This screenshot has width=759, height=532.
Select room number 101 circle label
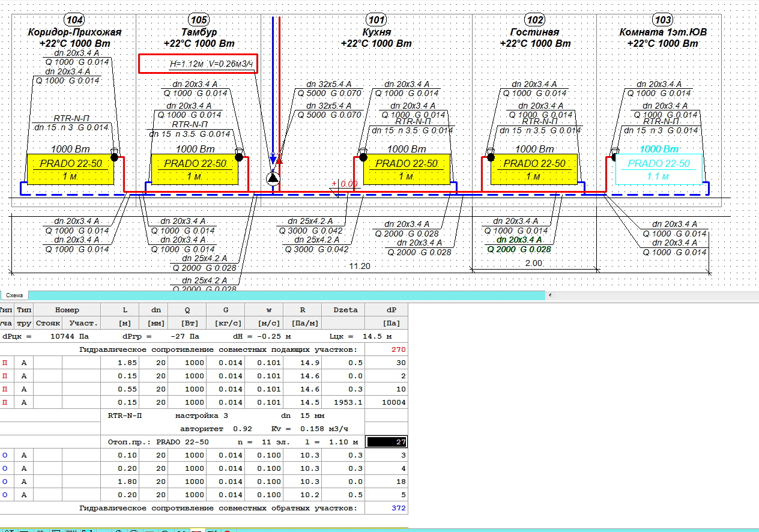pos(376,19)
